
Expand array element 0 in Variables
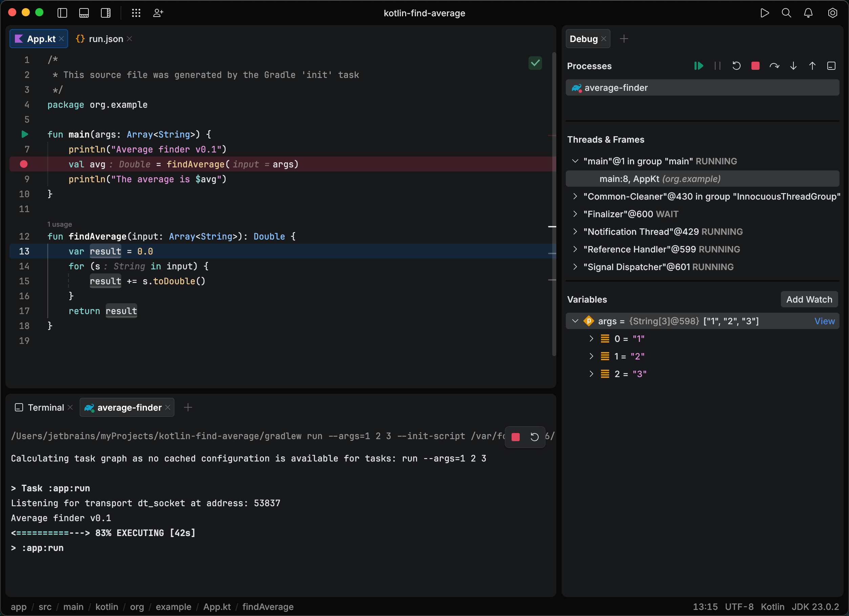(x=592, y=338)
